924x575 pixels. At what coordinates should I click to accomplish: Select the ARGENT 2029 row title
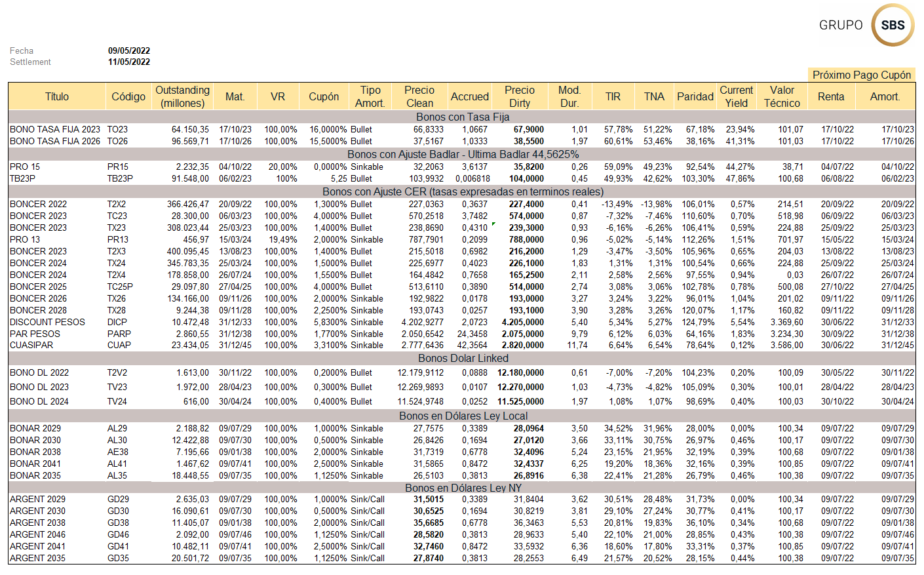[x=37, y=499]
